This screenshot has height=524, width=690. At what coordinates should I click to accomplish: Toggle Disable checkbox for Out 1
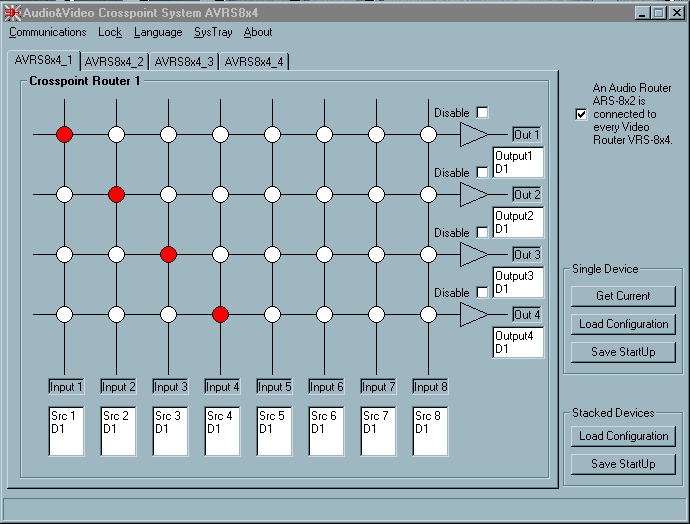pos(482,113)
